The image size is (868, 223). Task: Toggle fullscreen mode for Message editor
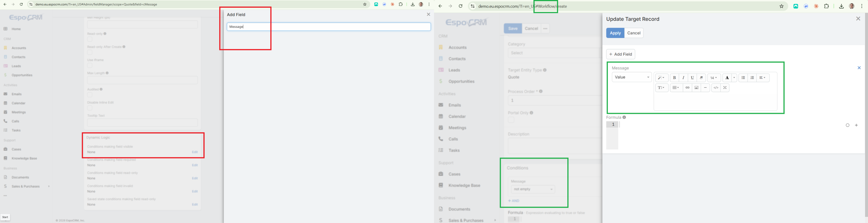click(725, 88)
